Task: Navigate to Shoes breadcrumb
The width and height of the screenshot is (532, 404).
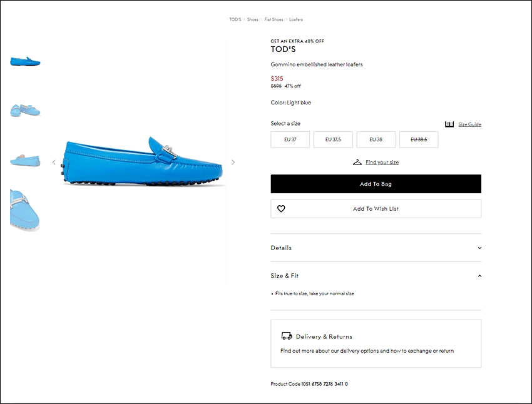Action: point(252,19)
